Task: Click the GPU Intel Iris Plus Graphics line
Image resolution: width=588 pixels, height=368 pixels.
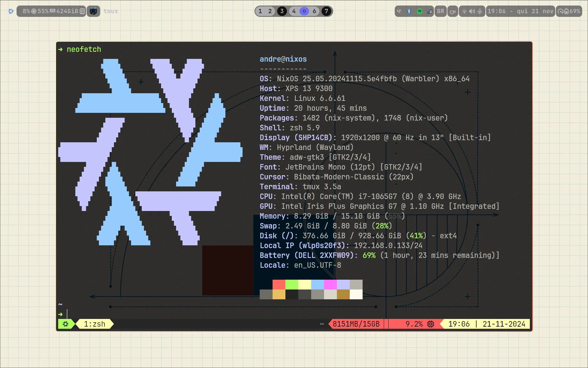Action: point(379,206)
